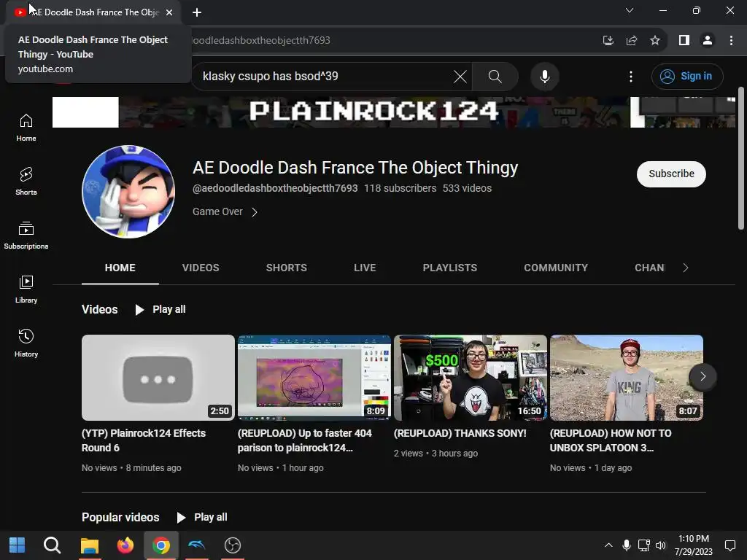Select the HOME channel tab
This screenshot has height=560, width=747.
pos(120,268)
